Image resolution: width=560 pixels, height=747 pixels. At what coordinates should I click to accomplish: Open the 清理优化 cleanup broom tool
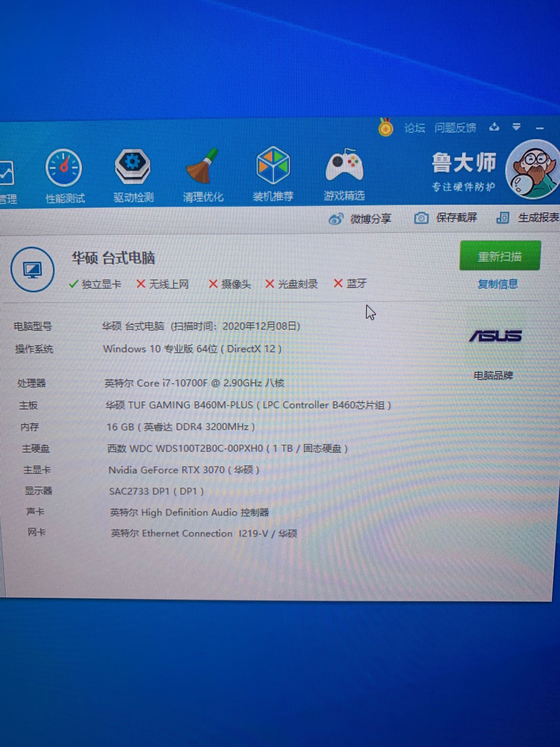point(203,176)
